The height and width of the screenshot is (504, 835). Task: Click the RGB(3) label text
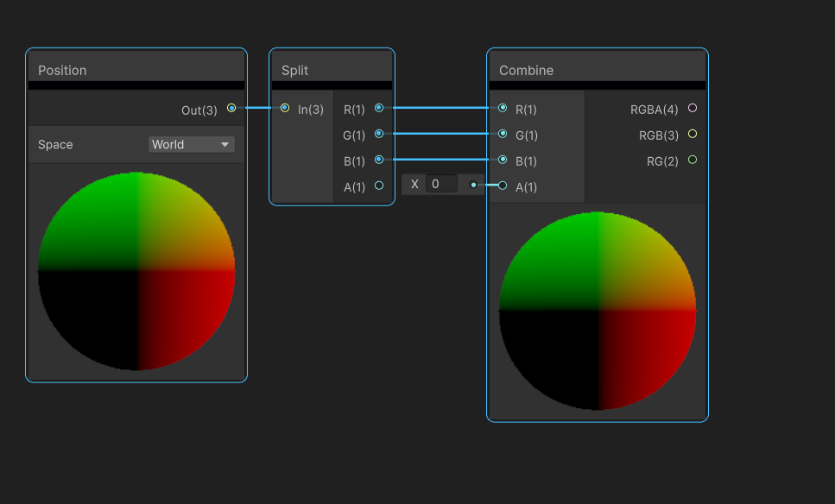point(659,135)
